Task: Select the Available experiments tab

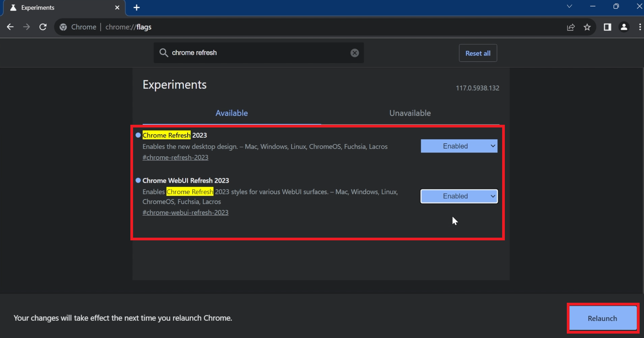Action: coord(232,113)
